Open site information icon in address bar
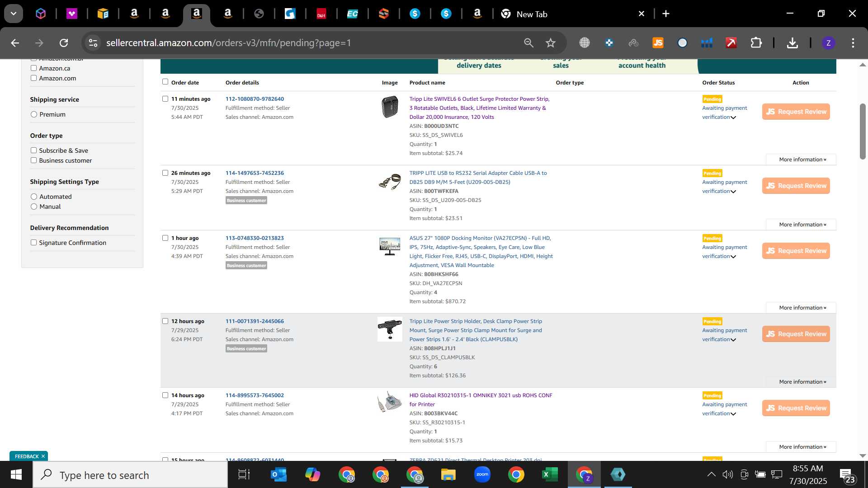Screen dimensions: 868x488 point(93,43)
